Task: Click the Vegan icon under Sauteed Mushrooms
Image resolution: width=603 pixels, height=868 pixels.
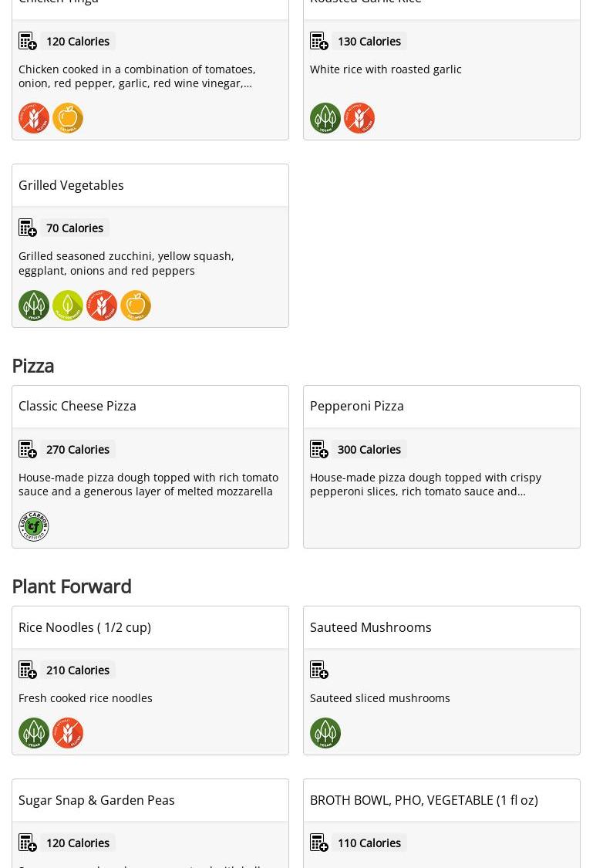Action: [x=325, y=733]
